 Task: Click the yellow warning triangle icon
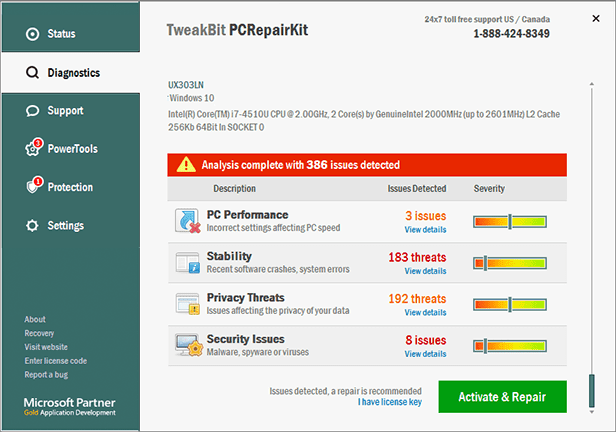point(186,165)
